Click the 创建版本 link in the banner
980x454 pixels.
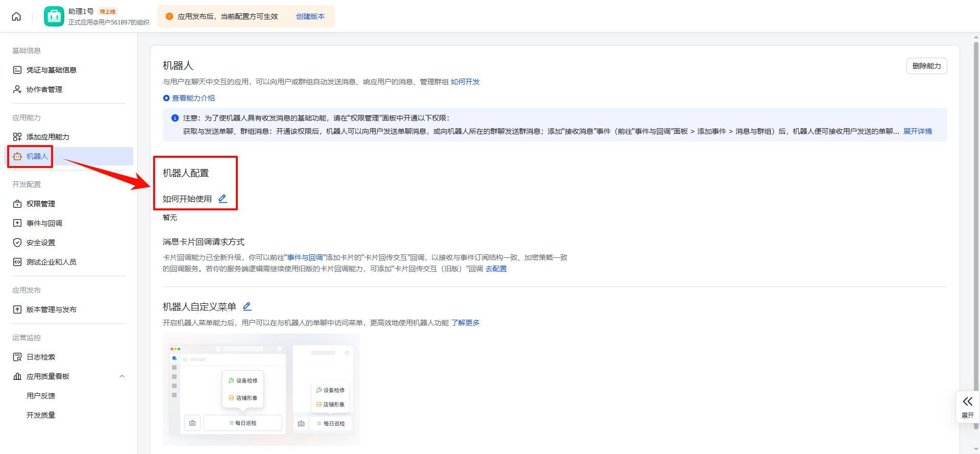(x=310, y=16)
